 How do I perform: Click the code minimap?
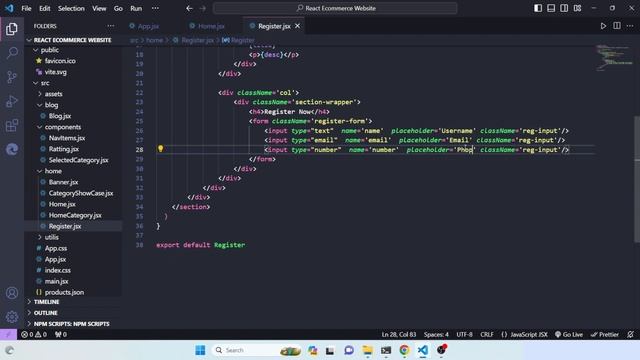point(614,58)
